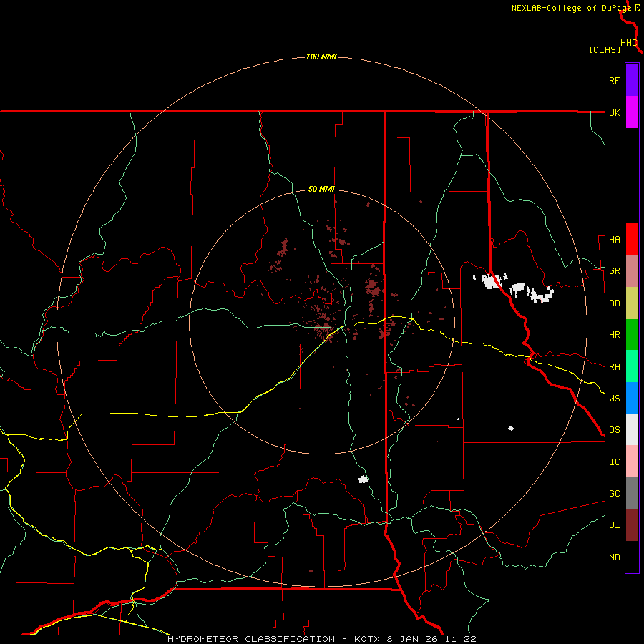Click the magenta UK color swatch
Image resolution: width=644 pixels, height=644 pixels.
click(632, 112)
